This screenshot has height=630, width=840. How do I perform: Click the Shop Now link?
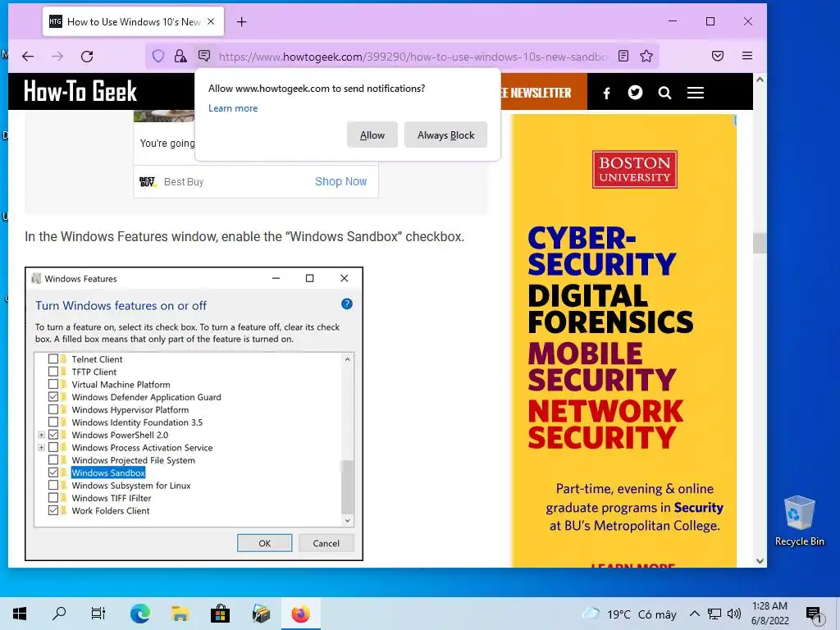point(340,181)
